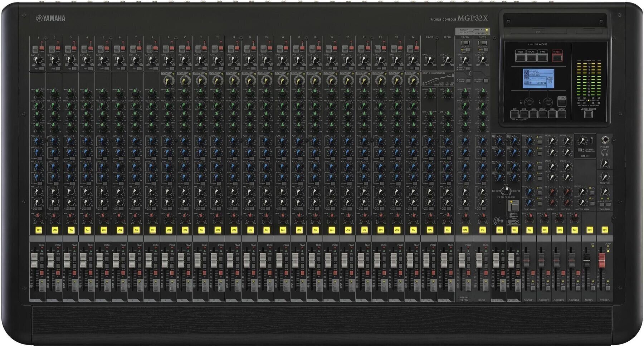644x346 pixels.
Task: Click the channel 9 COMP knob
Action: pos(168,81)
